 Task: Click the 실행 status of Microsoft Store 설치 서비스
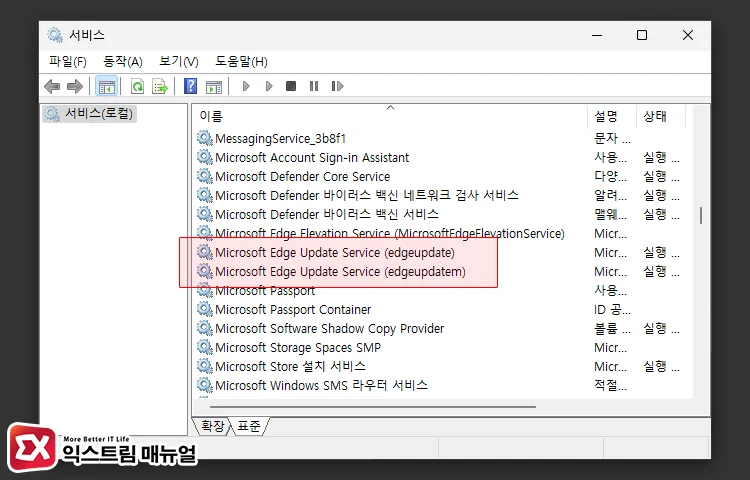click(x=661, y=367)
